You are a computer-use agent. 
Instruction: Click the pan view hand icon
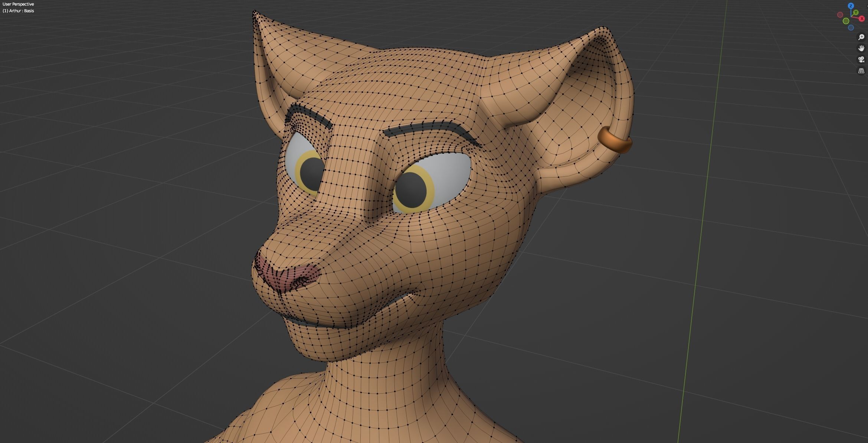coord(861,48)
